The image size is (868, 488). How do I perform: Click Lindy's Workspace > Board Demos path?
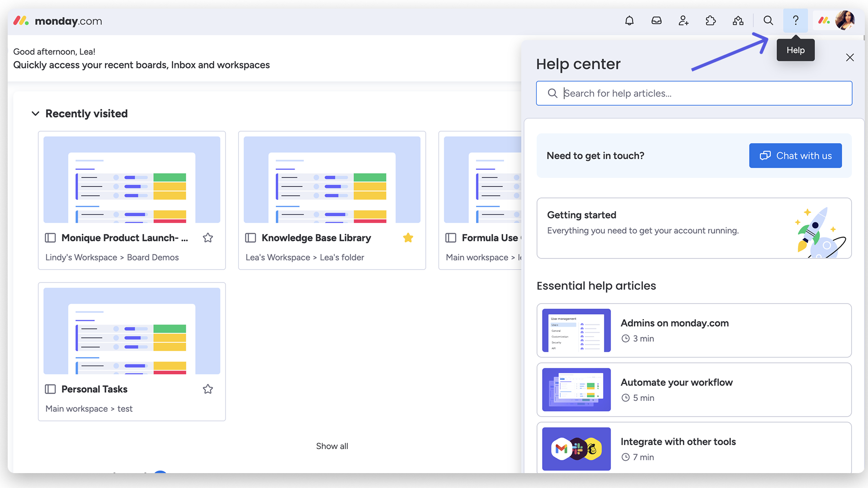click(x=112, y=257)
